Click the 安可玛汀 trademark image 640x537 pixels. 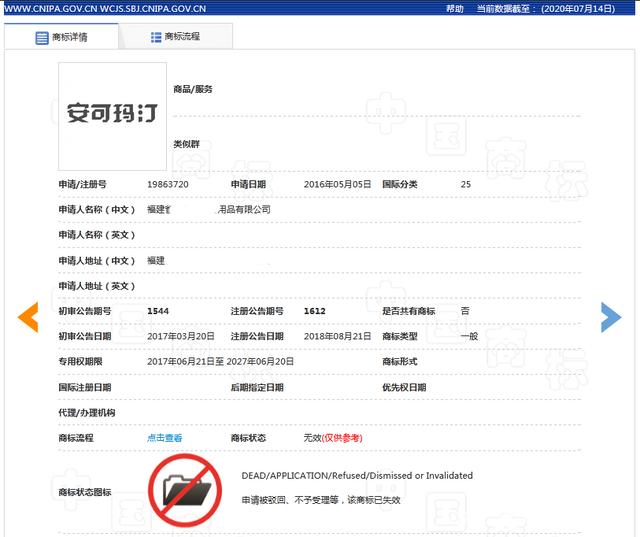click(112, 116)
